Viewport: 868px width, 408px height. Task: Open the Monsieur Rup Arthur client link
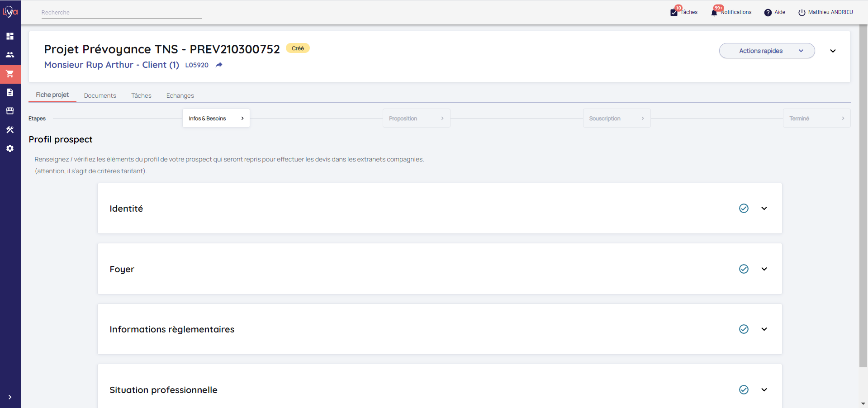pos(111,65)
